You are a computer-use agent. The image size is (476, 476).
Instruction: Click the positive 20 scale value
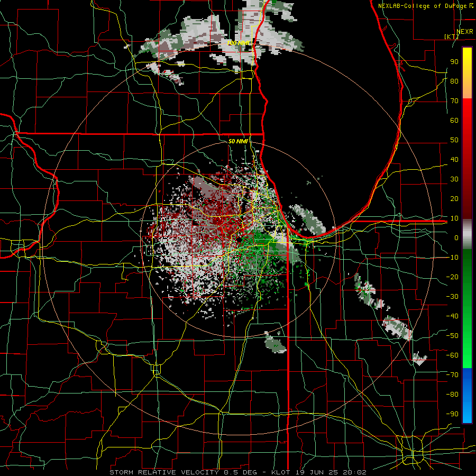click(x=454, y=198)
